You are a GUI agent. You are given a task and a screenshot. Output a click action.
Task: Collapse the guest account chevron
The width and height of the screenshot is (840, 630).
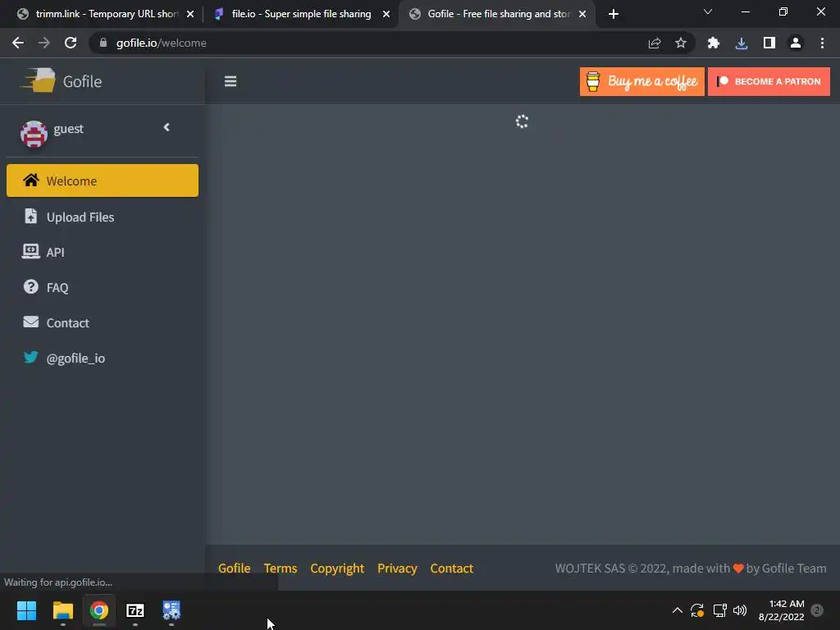coord(167,127)
